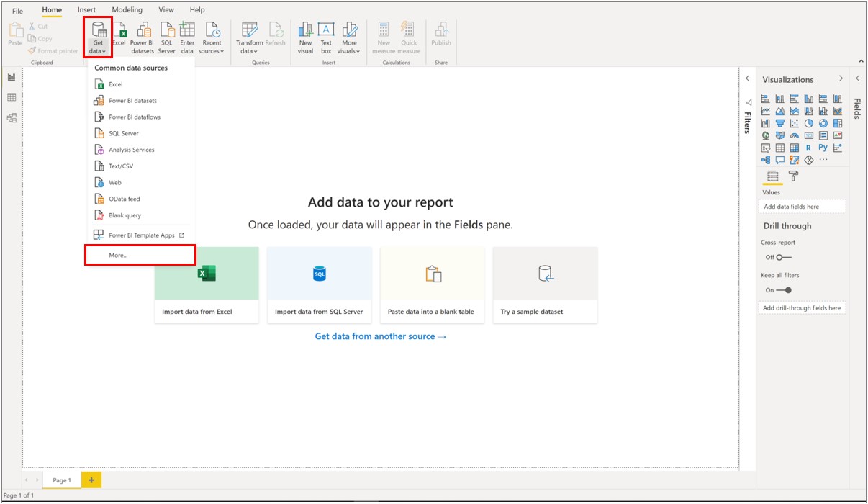Click the Get data from another source link
Screen dimensions: 868x504
tap(379, 336)
